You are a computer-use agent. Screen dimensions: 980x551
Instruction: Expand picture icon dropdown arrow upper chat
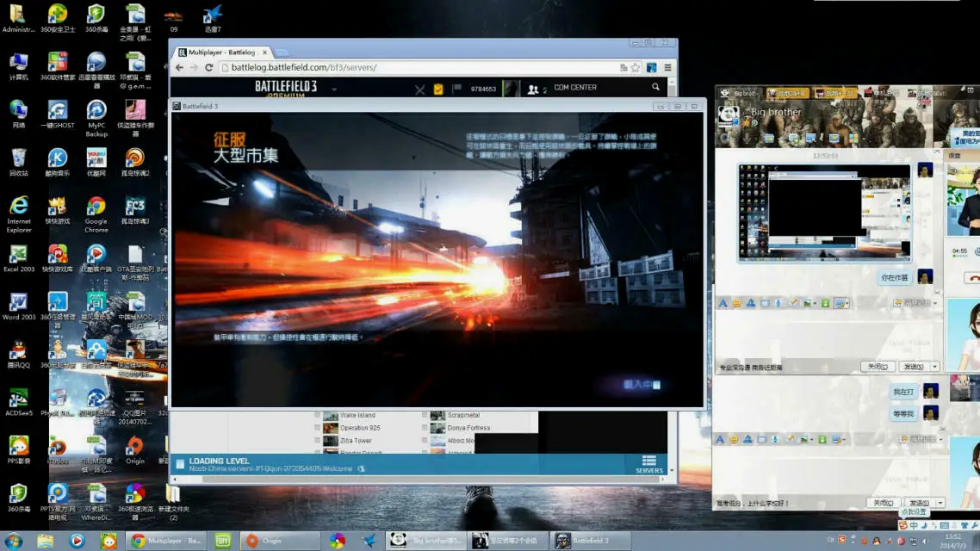point(815,304)
